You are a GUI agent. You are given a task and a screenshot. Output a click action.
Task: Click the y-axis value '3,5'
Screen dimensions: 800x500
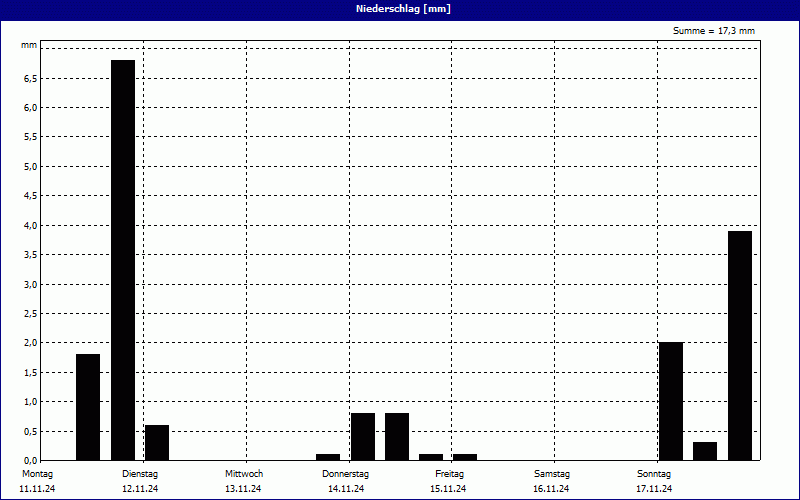coord(31,255)
